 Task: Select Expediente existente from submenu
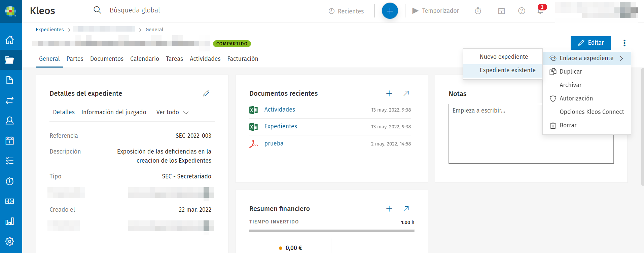click(x=507, y=70)
